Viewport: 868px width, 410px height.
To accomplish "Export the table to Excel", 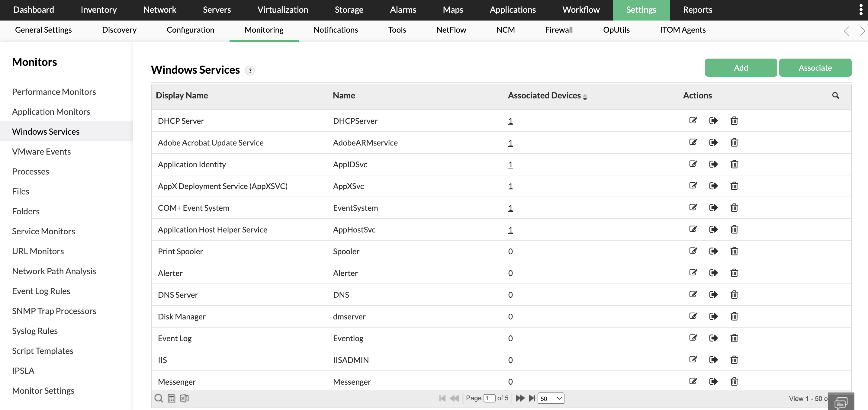I will tap(184, 398).
